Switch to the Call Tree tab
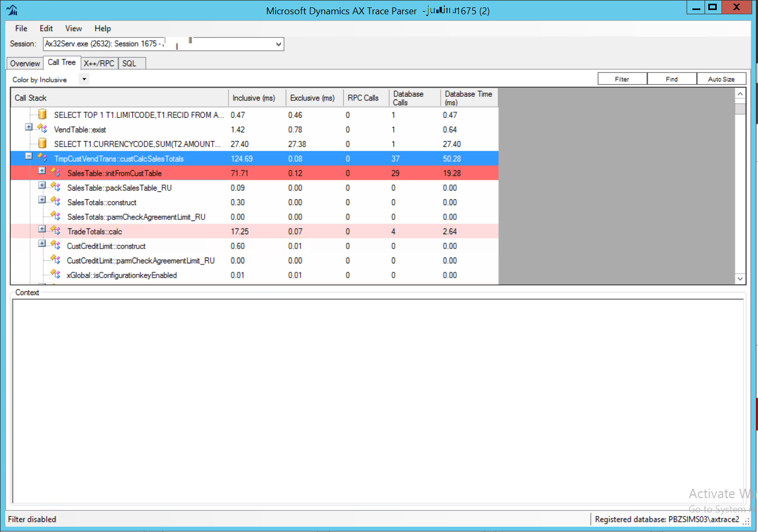Image resolution: width=758 pixels, height=532 pixels. point(62,62)
